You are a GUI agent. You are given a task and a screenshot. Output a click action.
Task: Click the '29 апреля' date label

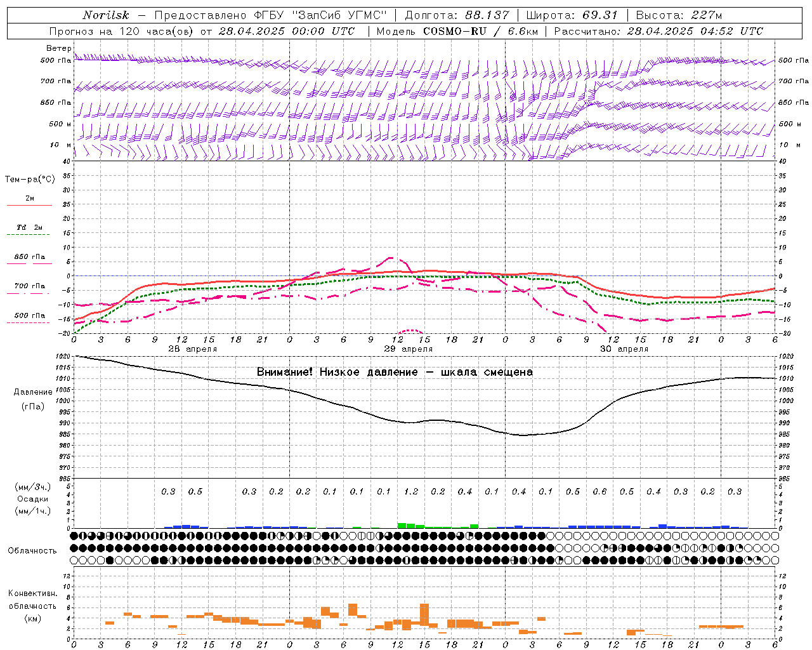pyautogui.click(x=408, y=349)
